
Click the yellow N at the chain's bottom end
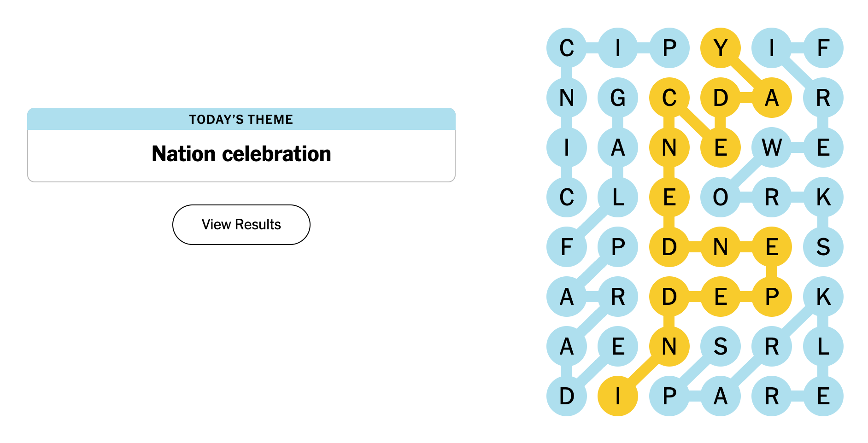670,346
